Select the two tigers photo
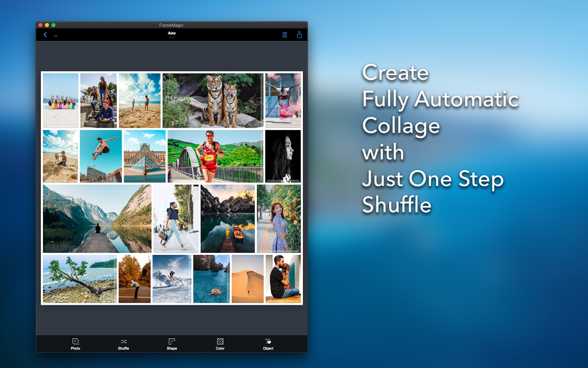The image size is (588, 368). click(x=213, y=100)
